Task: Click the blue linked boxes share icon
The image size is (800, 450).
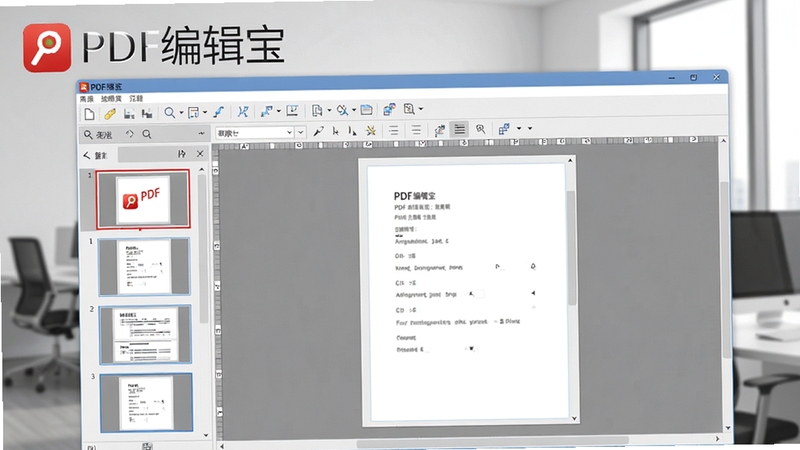Action: [389, 109]
